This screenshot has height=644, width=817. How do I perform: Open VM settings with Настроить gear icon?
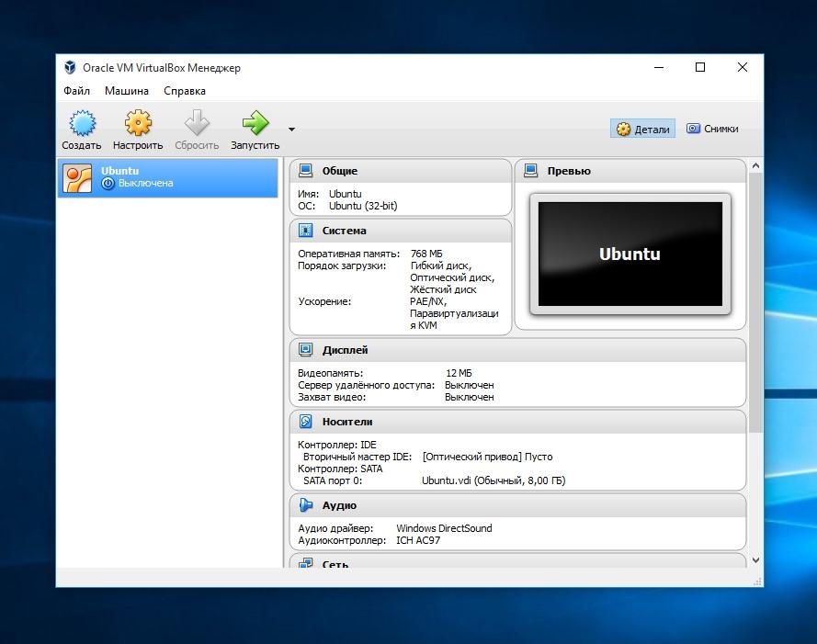[138, 123]
